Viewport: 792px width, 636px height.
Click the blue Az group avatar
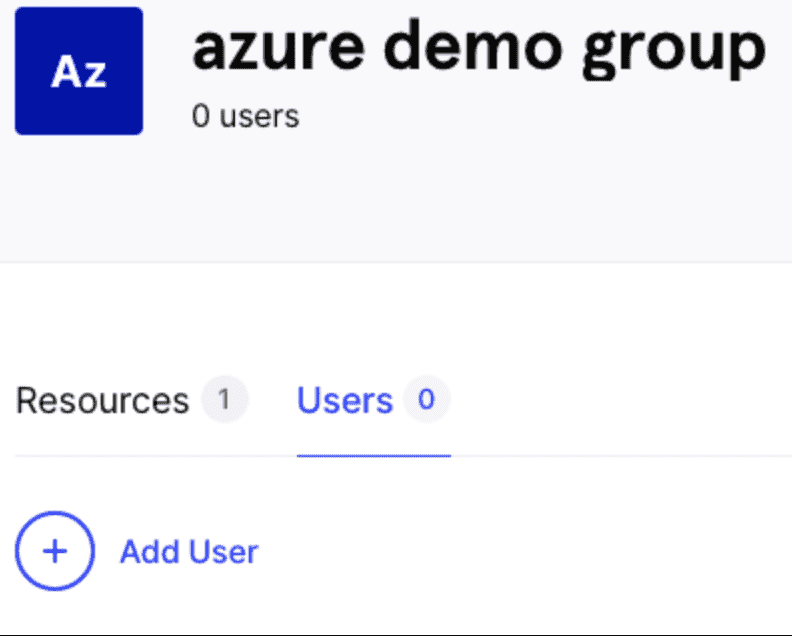tap(79, 71)
